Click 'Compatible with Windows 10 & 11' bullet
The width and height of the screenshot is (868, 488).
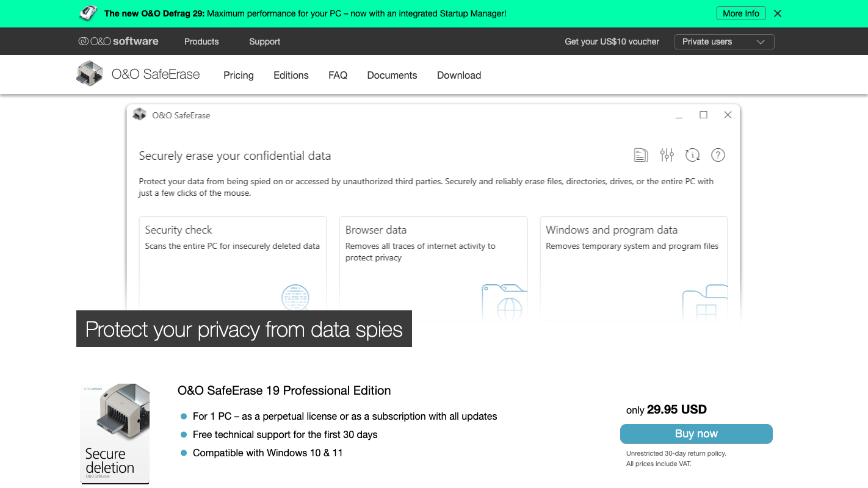coord(268,453)
